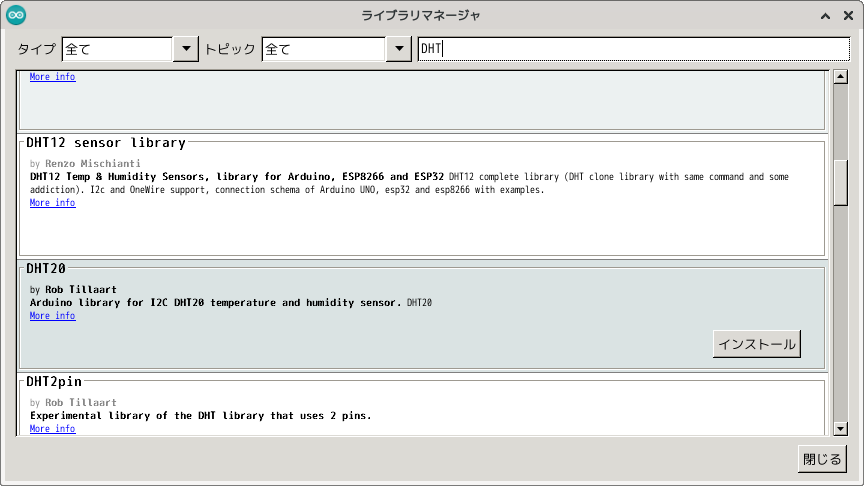Open More info link for DHT2pin
Screen dimensions: 864x486
click(x=52, y=429)
